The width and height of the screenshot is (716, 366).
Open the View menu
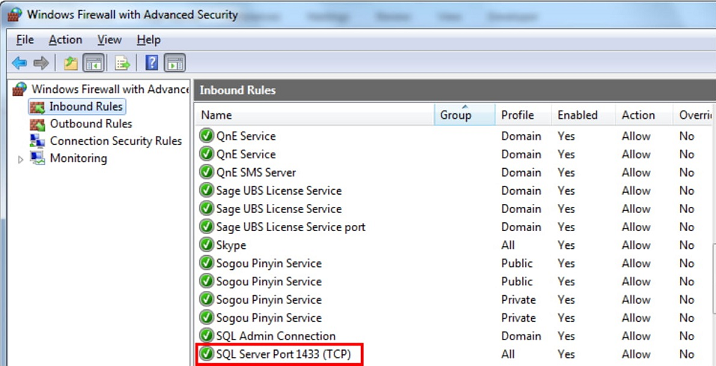click(109, 40)
